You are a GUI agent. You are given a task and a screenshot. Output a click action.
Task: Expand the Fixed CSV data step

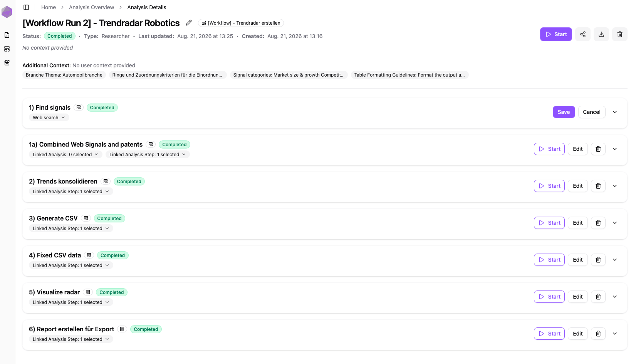[x=615, y=260]
